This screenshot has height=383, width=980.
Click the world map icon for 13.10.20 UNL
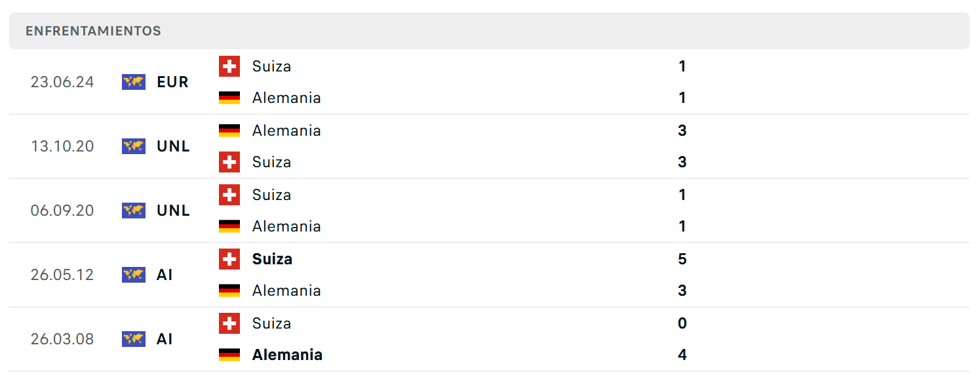[134, 146]
